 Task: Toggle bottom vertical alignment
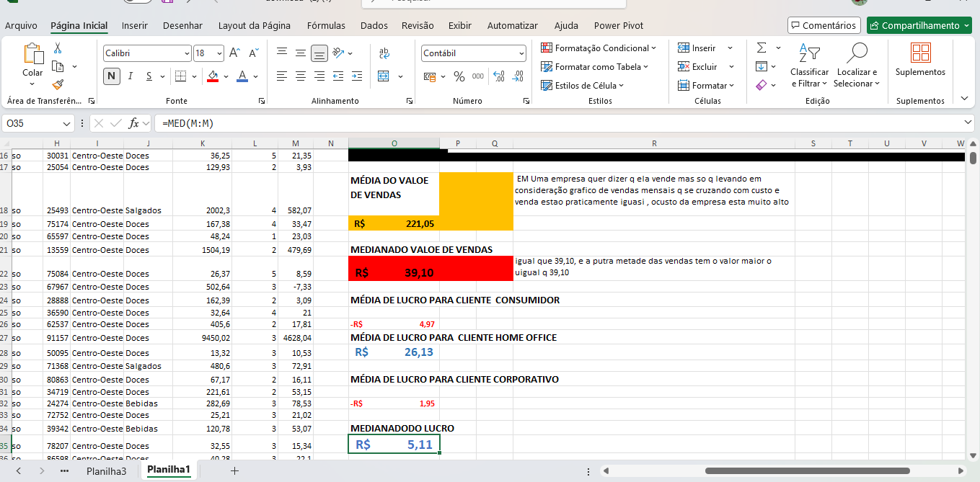319,53
